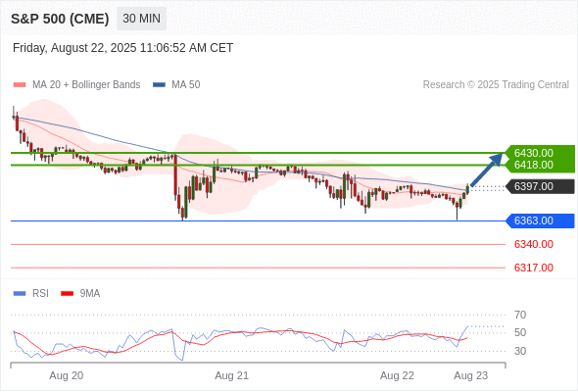Click the MA 20 + Bollinger Bands legend swatch

click(20, 85)
